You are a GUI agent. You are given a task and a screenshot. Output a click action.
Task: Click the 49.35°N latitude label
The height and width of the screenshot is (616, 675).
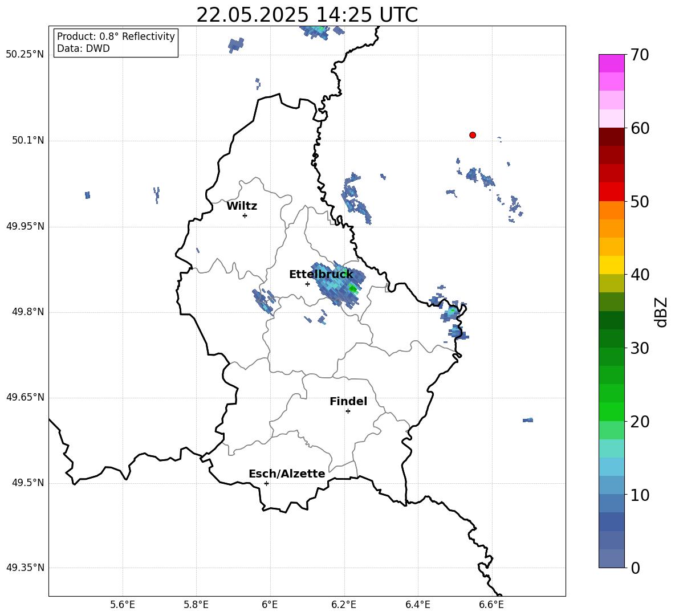click(25, 568)
